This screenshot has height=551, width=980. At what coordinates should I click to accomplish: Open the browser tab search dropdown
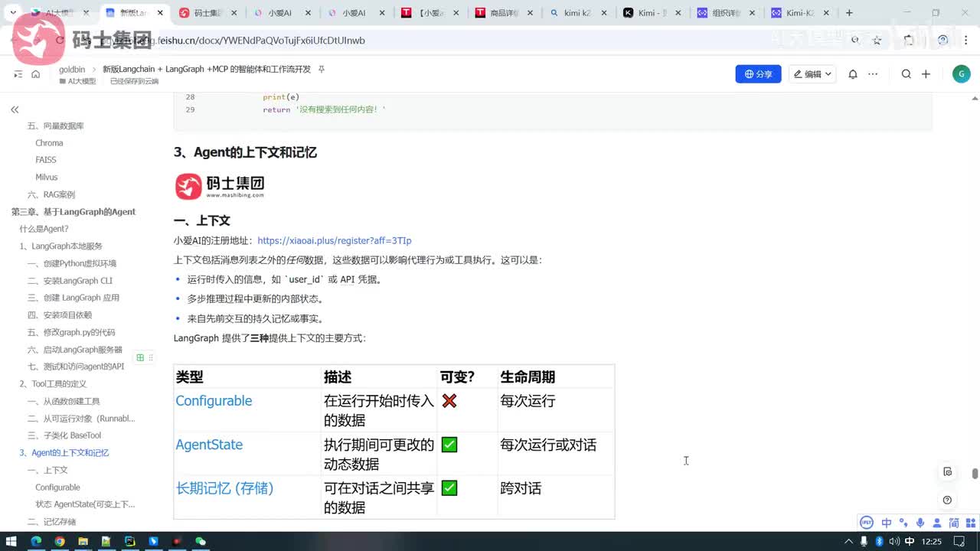[13, 13]
